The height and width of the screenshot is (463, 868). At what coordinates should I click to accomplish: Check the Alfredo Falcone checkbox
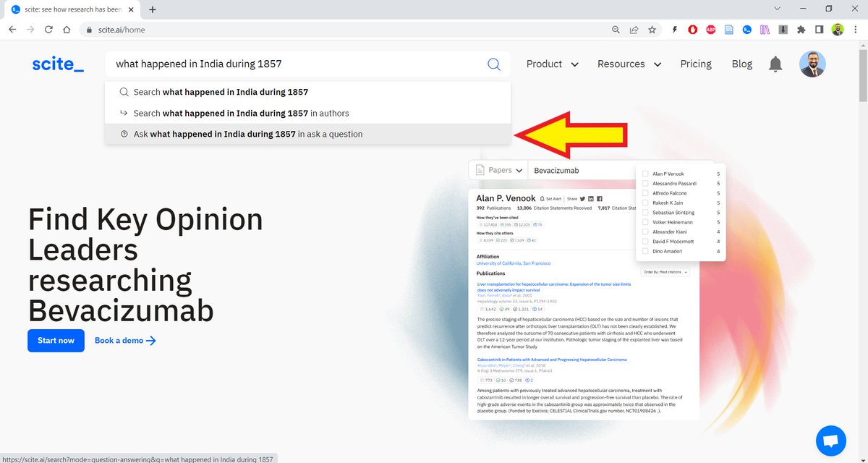click(x=645, y=193)
